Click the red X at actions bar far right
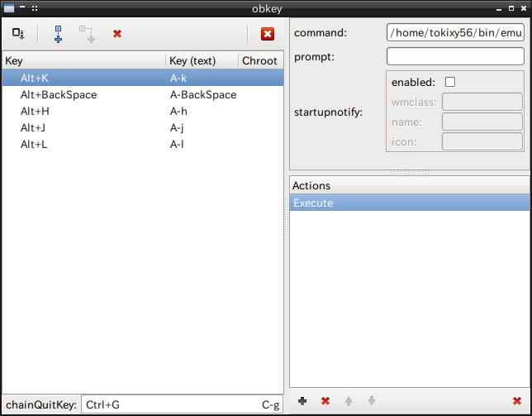The width and height of the screenshot is (532, 416). pos(517,401)
